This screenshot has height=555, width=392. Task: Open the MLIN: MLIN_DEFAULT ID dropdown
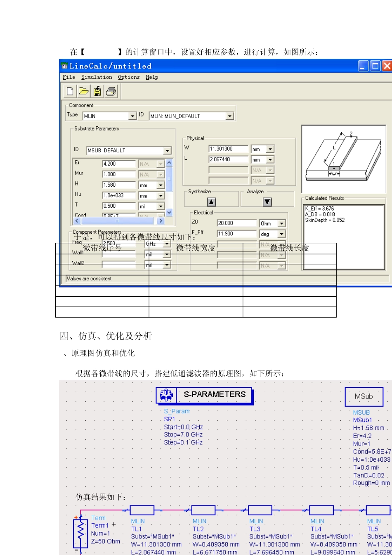[x=230, y=116]
